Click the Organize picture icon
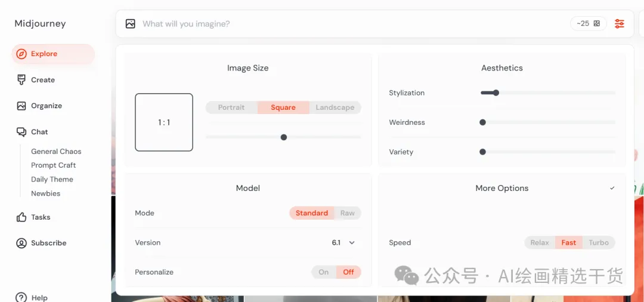The image size is (644, 302). pos(21,106)
